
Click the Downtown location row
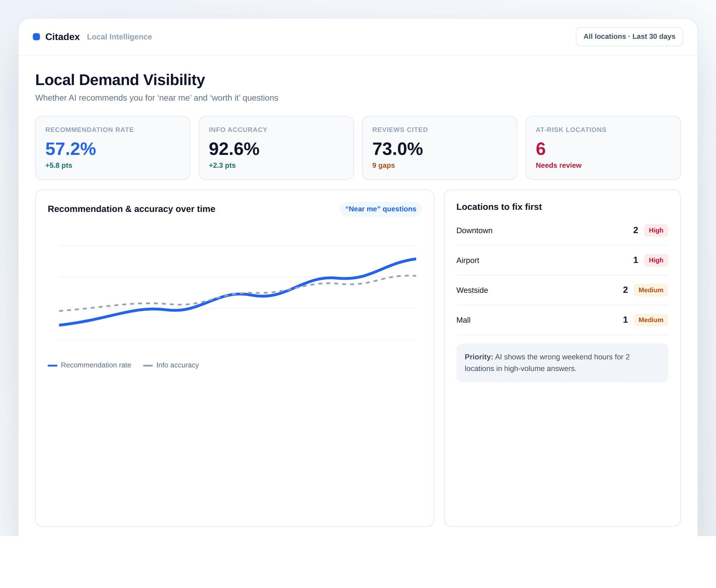pyautogui.click(x=562, y=230)
